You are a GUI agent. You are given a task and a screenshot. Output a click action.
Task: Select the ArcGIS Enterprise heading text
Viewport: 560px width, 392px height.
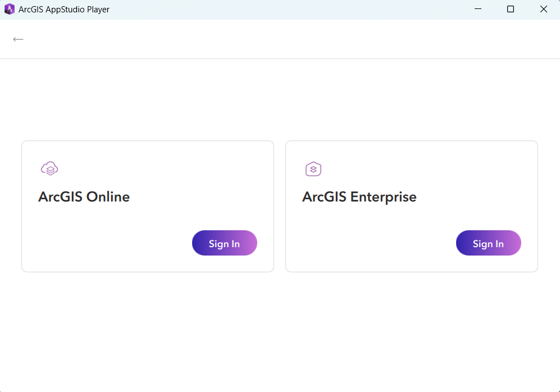[x=359, y=197]
